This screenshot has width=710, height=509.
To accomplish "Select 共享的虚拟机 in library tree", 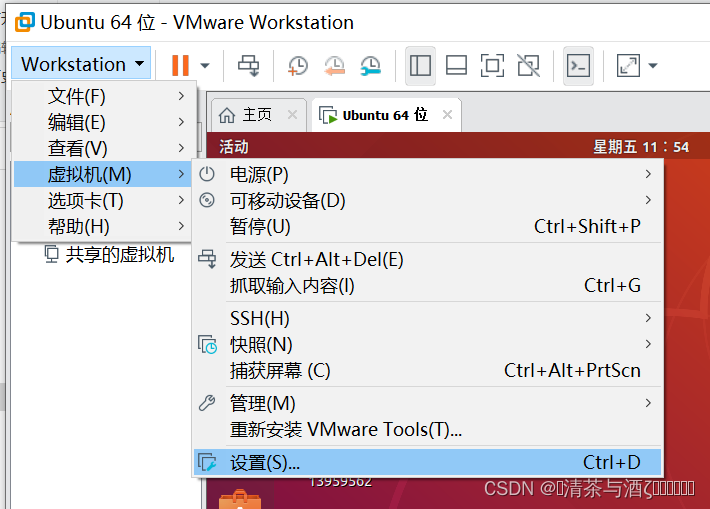I will 109,254.
